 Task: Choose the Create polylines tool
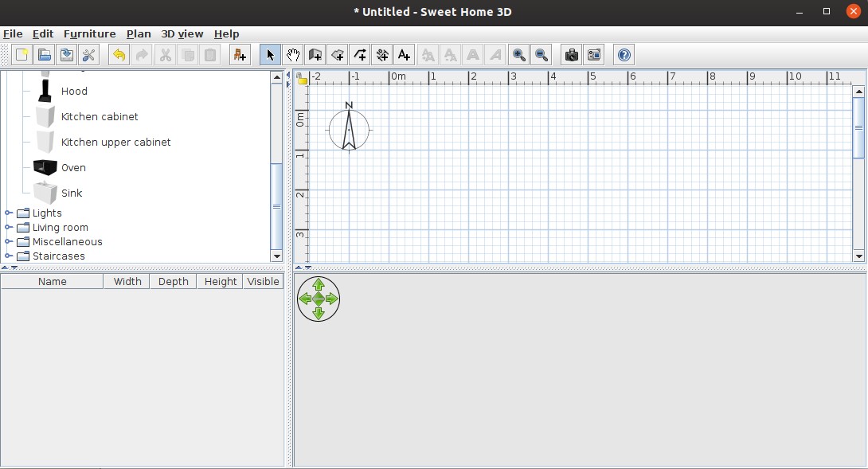click(360, 55)
